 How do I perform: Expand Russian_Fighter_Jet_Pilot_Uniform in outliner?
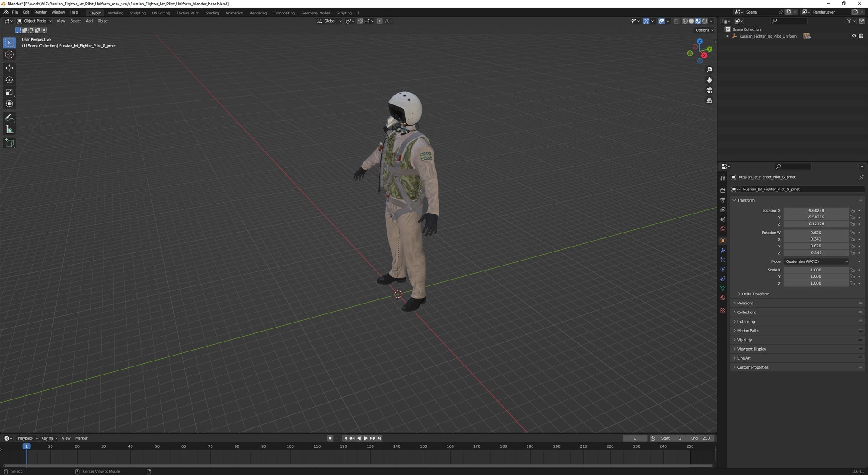click(x=727, y=36)
